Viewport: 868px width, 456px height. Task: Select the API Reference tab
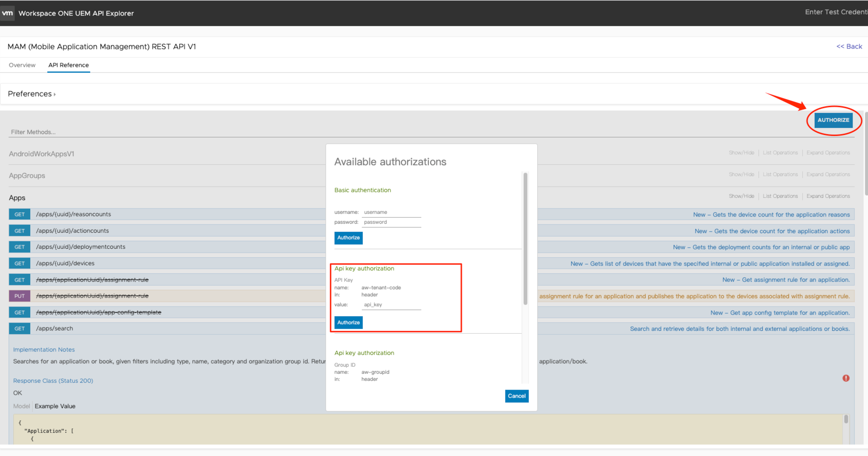coord(68,65)
